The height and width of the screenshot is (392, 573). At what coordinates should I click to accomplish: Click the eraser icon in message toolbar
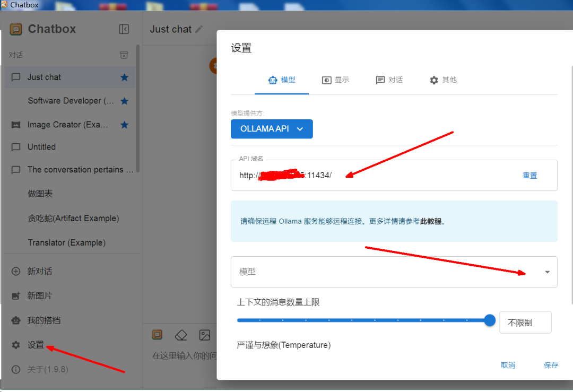pos(181,335)
